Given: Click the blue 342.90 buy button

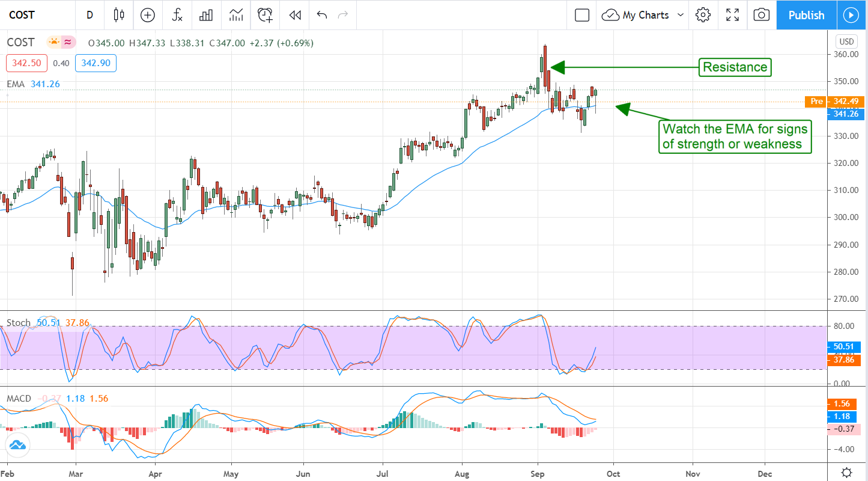Looking at the screenshot, I should pyautogui.click(x=96, y=63).
